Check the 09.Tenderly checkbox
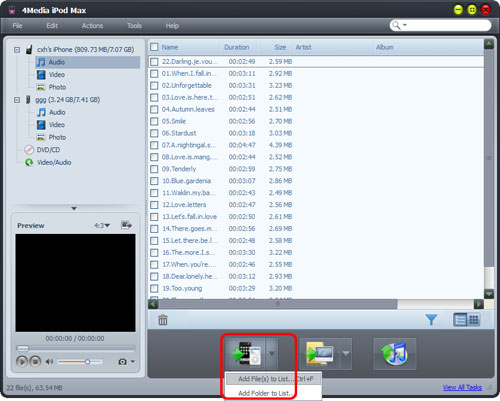The height and width of the screenshot is (401, 500). click(154, 169)
